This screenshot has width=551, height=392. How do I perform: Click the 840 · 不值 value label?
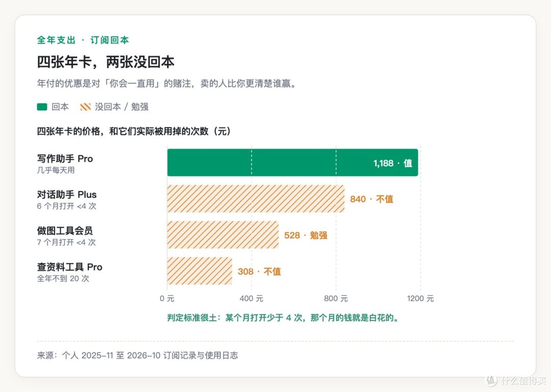[x=371, y=199]
